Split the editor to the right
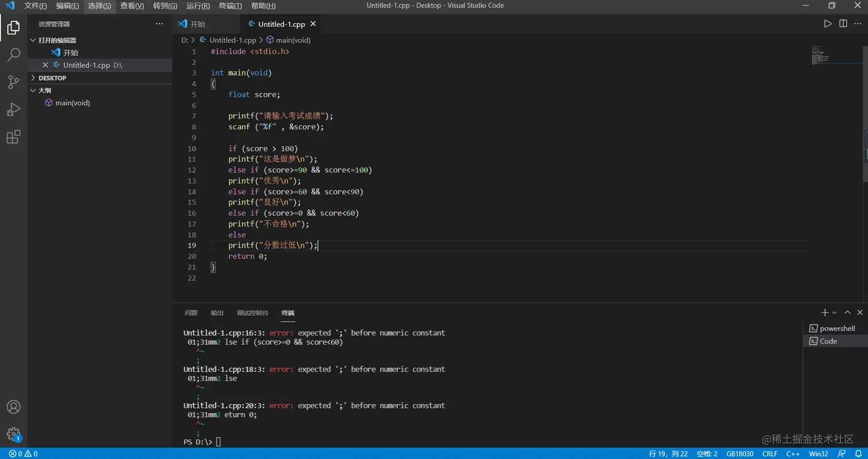The image size is (868, 459). (x=843, y=24)
